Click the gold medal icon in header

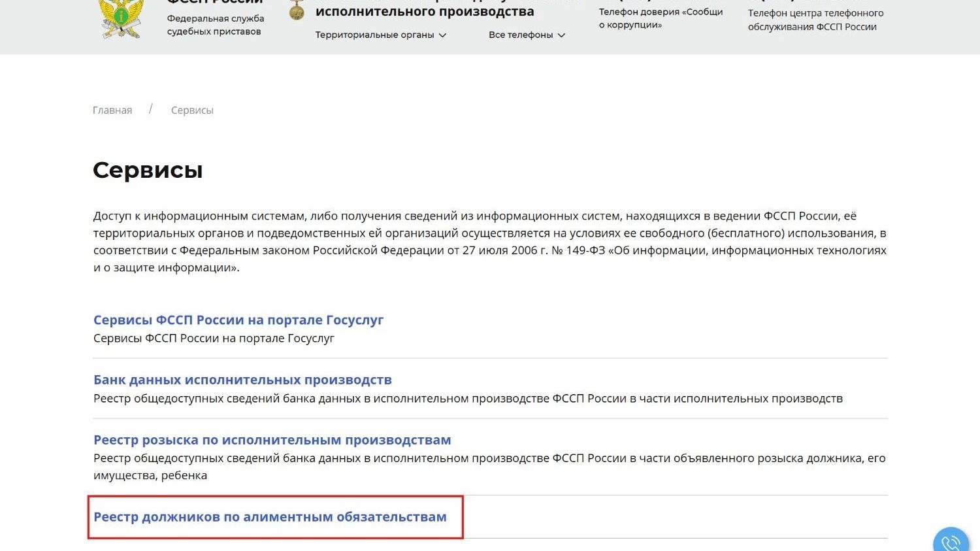297,10
